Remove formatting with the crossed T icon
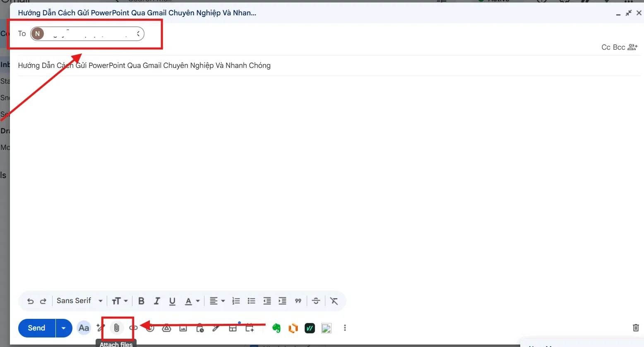The width and height of the screenshot is (644, 347). (x=334, y=301)
